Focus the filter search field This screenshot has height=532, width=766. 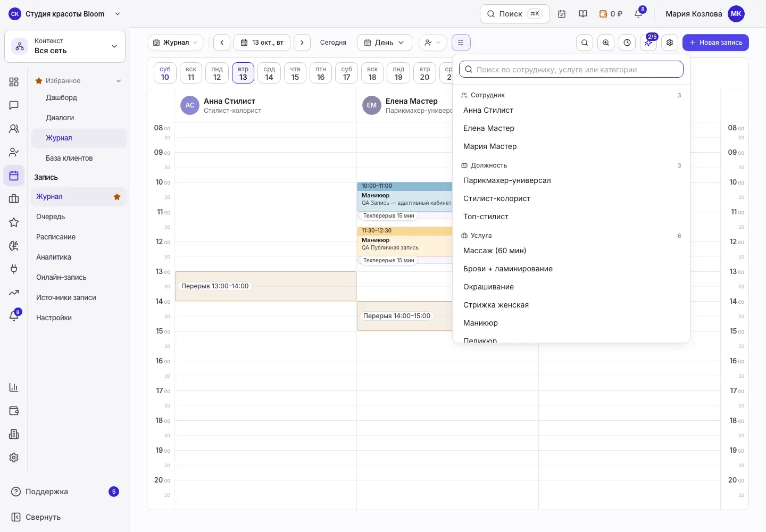point(571,69)
